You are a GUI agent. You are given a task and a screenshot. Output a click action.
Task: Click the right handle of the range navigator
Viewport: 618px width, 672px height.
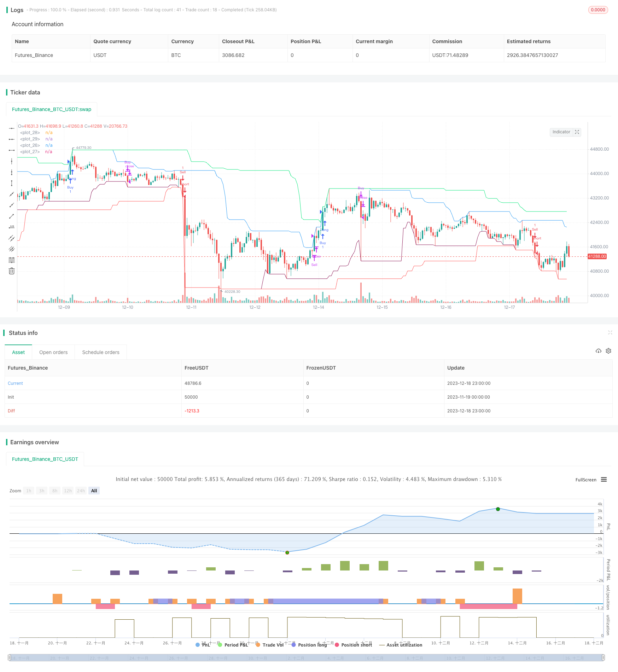pos(603,657)
